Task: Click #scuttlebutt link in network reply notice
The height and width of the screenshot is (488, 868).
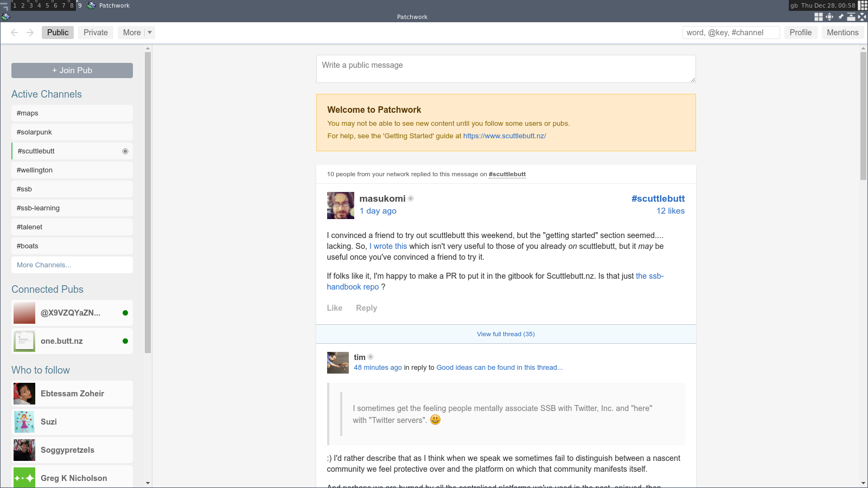Action: pos(507,174)
